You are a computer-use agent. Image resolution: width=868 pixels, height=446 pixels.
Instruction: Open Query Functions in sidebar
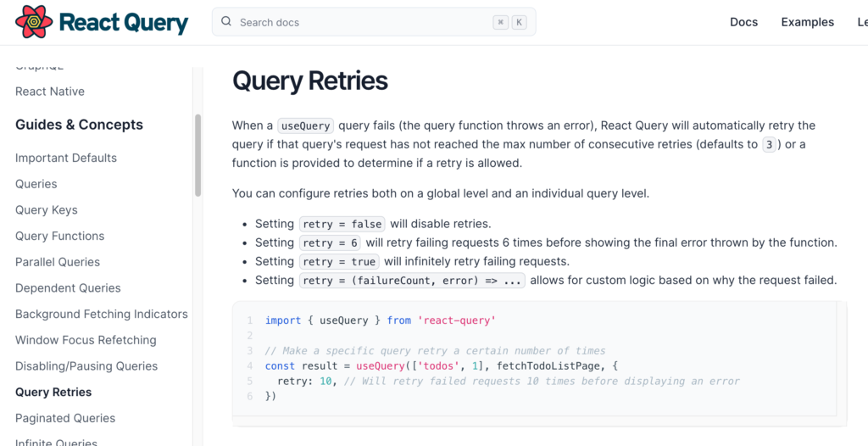60,236
